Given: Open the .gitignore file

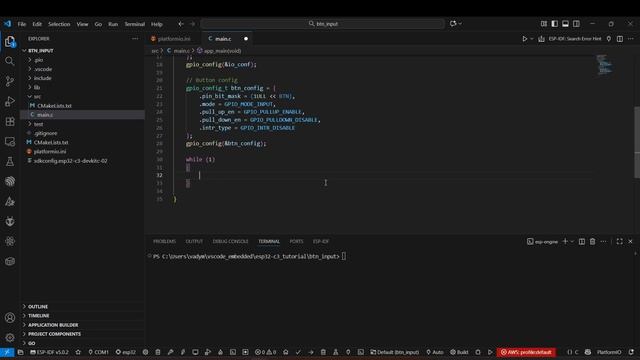Looking at the screenshot, I should tap(82, 133).
